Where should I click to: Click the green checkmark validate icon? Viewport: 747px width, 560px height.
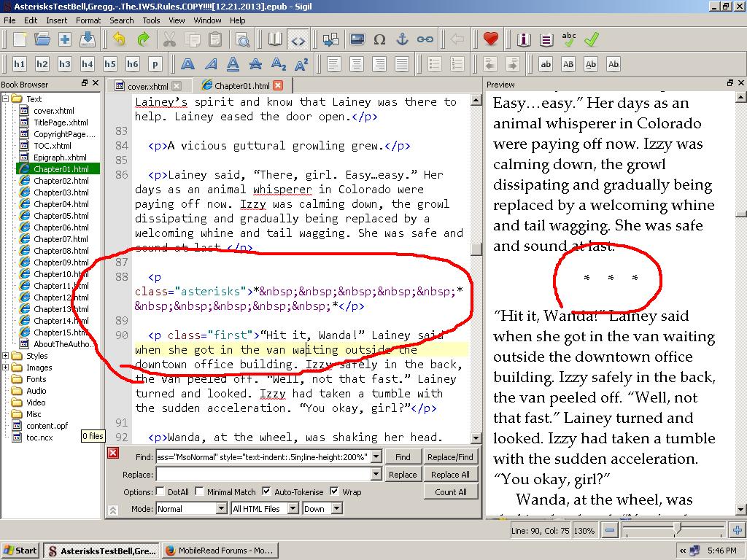click(592, 39)
